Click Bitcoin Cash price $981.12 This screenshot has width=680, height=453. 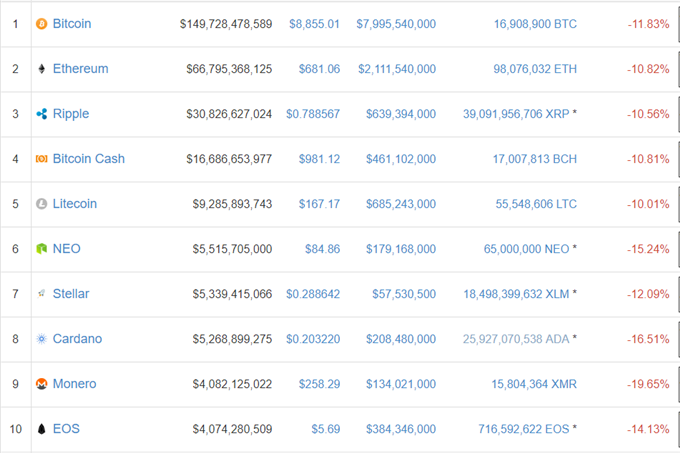[x=320, y=160]
